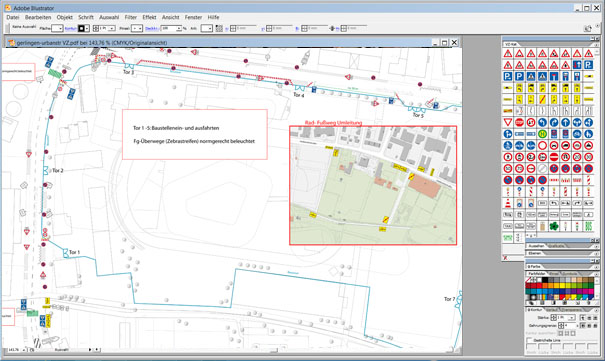
Task: Open the Ebenen panel tab
Action: coord(534,253)
